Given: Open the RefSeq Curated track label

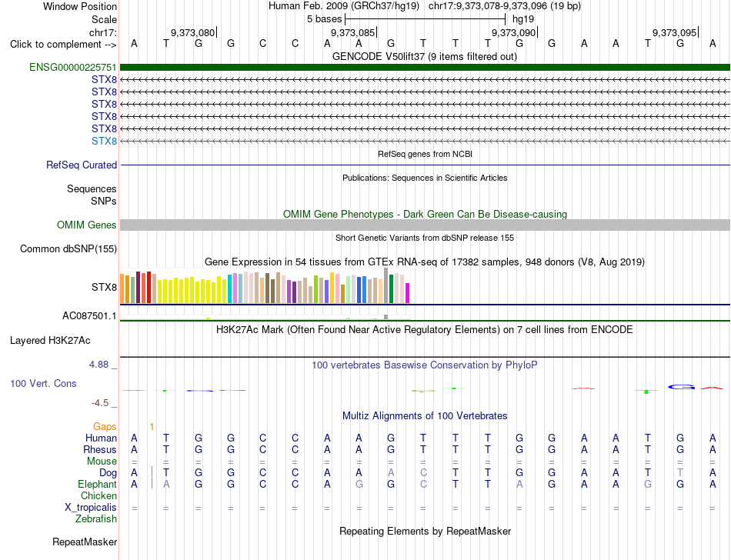Looking at the screenshot, I should click(x=82, y=165).
